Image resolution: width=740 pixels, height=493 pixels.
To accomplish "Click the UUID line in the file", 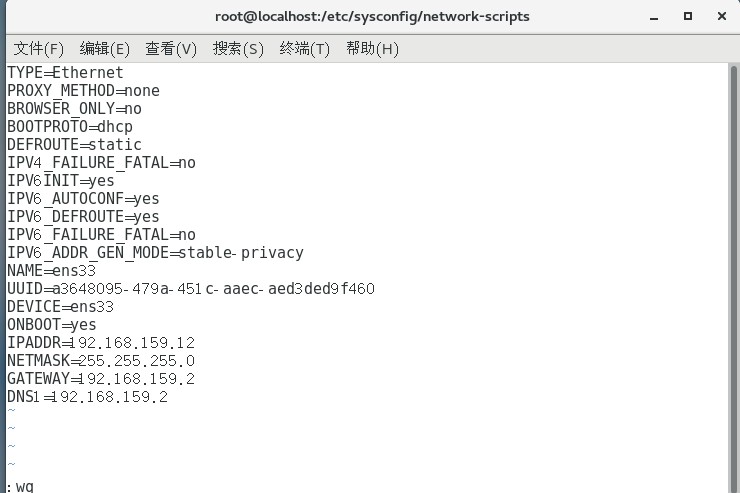I will pos(190,289).
